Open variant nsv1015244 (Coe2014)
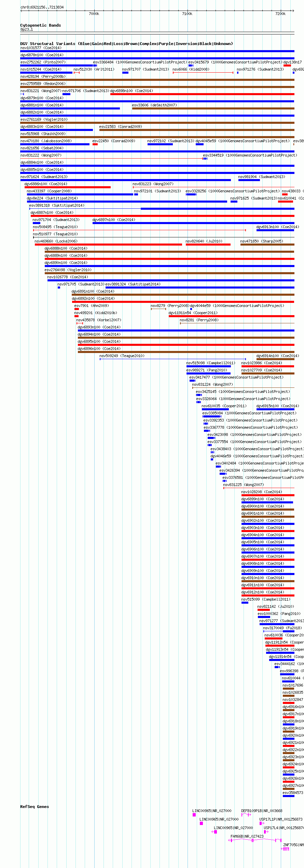This screenshot has height=868, width=304. pos(41,69)
